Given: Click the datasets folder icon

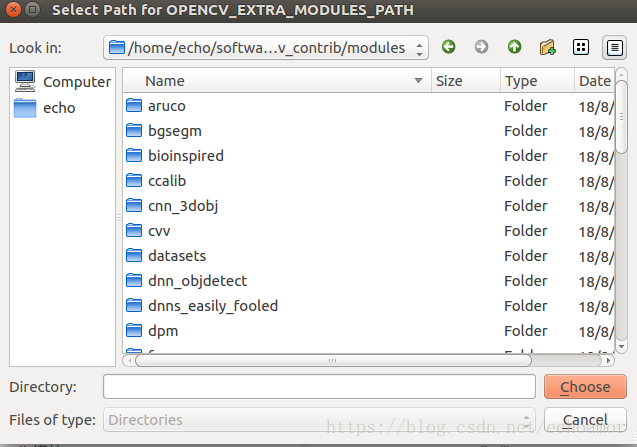Looking at the screenshot, I should (x=134, y=256).
